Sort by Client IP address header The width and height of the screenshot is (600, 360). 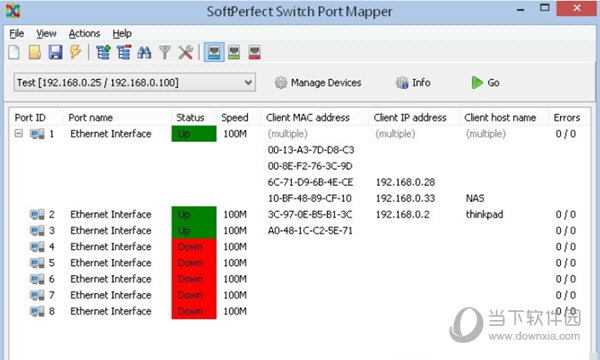click(414, 117)
